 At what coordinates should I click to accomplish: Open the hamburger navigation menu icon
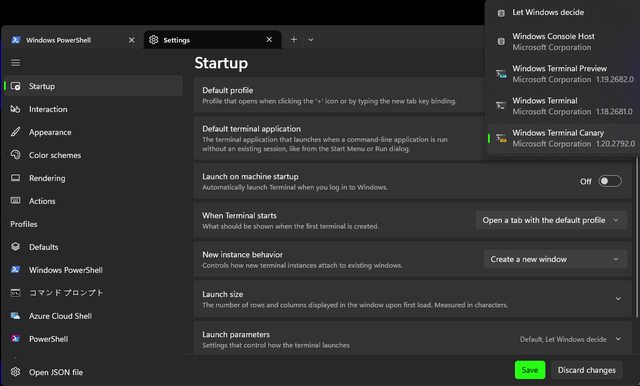16,62
